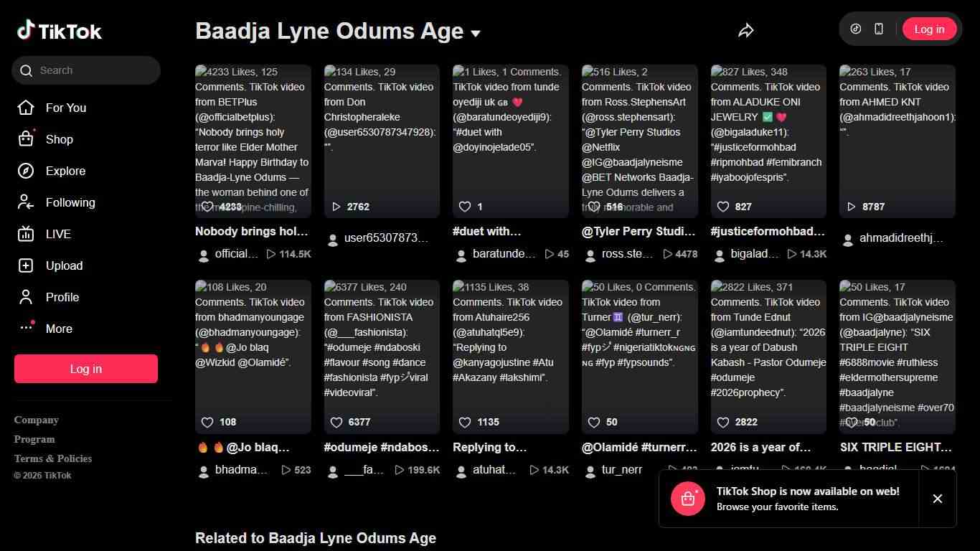Click the Upload plus icon
980x551 pixels.
pyautogui.click(x=26, y=265)
